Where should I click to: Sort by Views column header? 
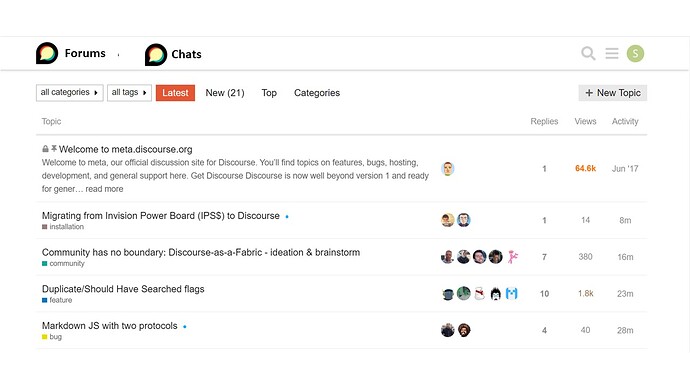pyautogui.click(x=585, y=121)
